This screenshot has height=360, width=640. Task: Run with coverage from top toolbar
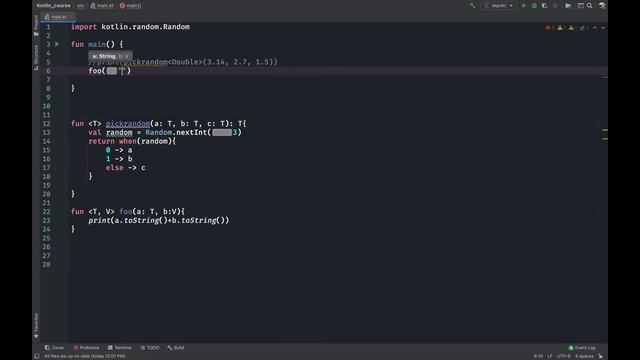tap(544, 6)
